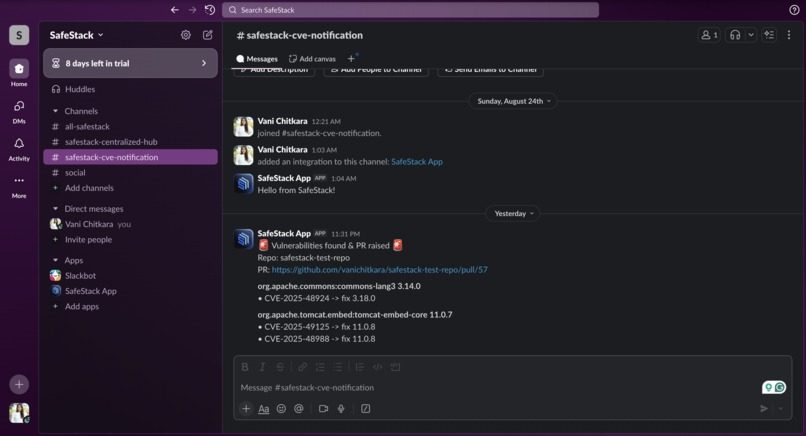Go back with the left arrow
The image size is (806, 436).
pyautogui.click(x=175, y=10)
